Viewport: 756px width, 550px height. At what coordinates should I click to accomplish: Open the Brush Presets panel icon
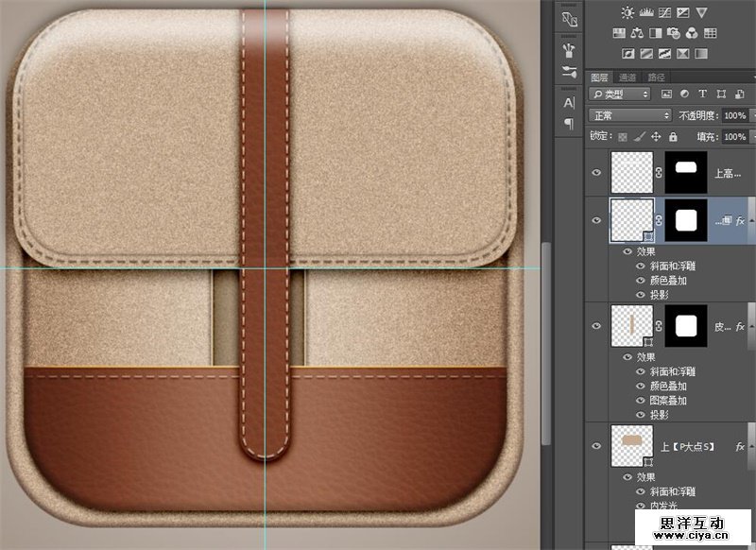point(569,49)
